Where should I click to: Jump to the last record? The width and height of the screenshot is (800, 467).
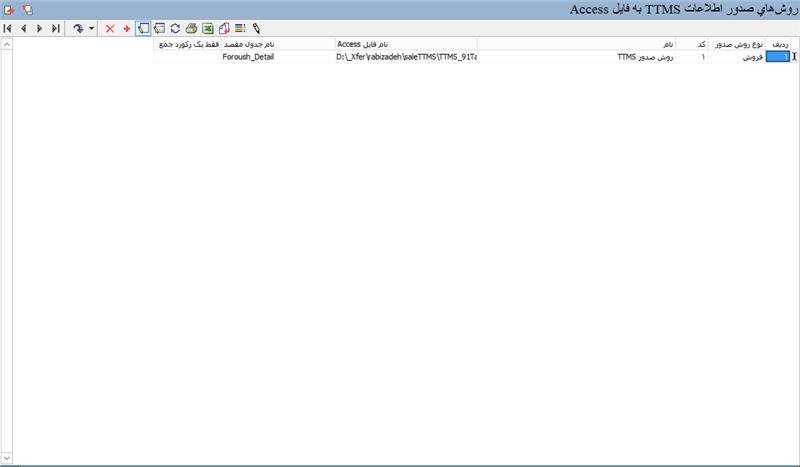55,29
